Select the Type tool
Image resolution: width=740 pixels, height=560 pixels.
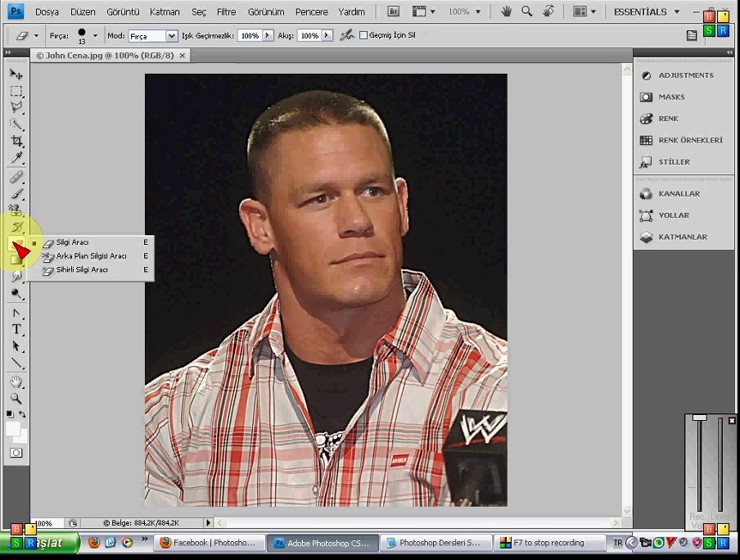16,329
